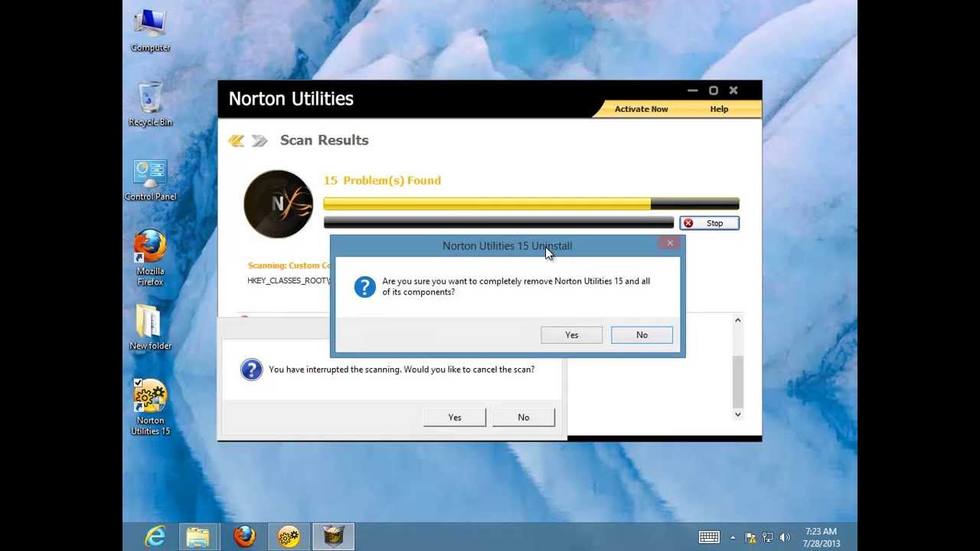Click the yellow scan progress bar
This screenshot has height=551, width=980.
531,204
